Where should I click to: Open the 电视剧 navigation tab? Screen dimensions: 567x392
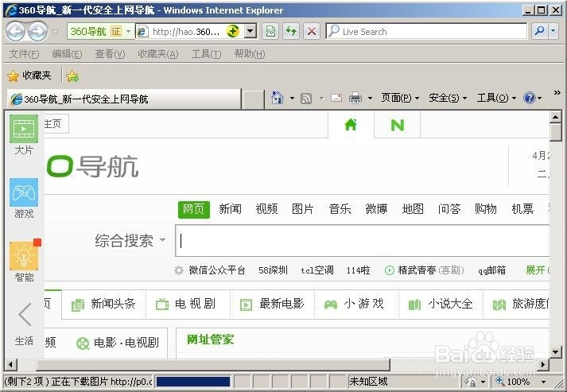(x=186, y=304)
